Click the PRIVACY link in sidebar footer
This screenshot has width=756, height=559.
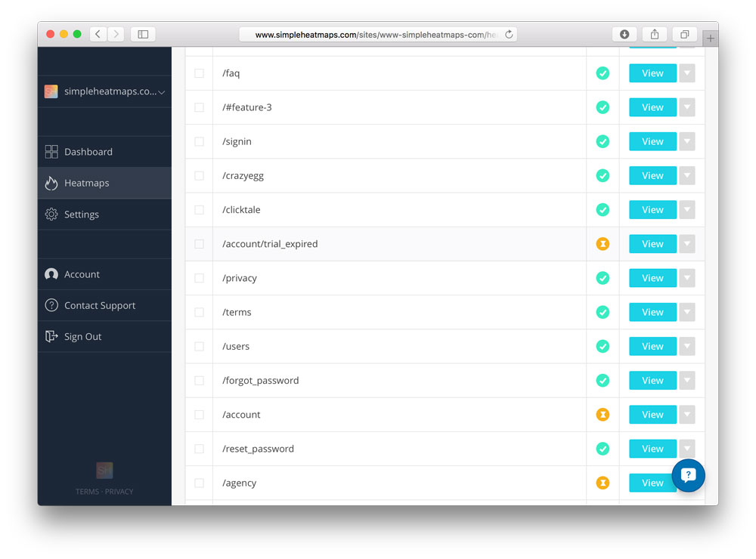[119, 492]
